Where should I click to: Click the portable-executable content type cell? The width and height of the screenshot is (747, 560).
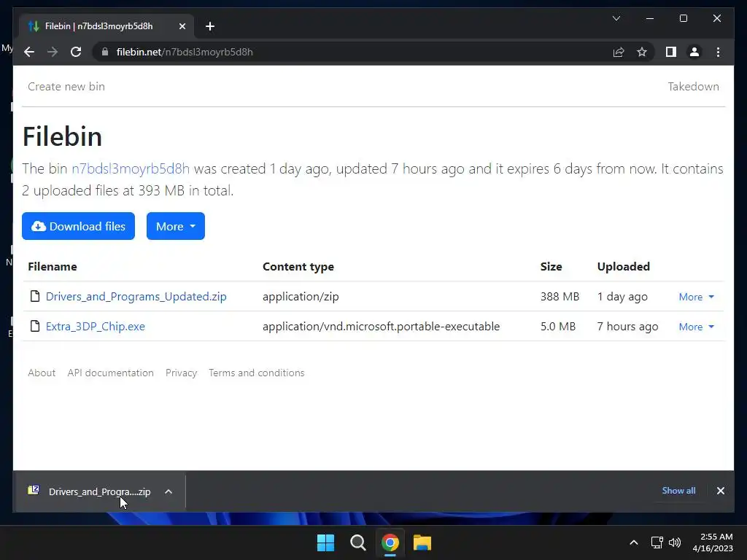(x=381, y=326)
